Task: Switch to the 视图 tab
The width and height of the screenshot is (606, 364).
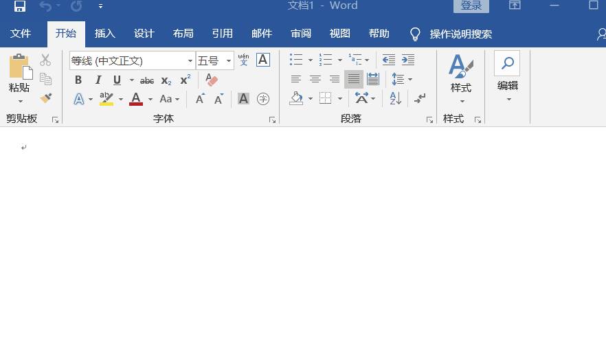Action: (339, 34)
